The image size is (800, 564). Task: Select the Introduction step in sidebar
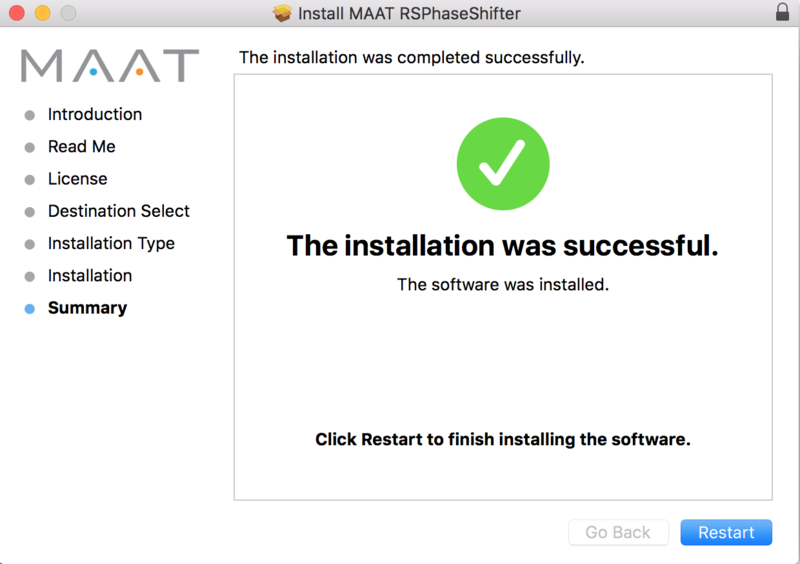tap(95, 114)
